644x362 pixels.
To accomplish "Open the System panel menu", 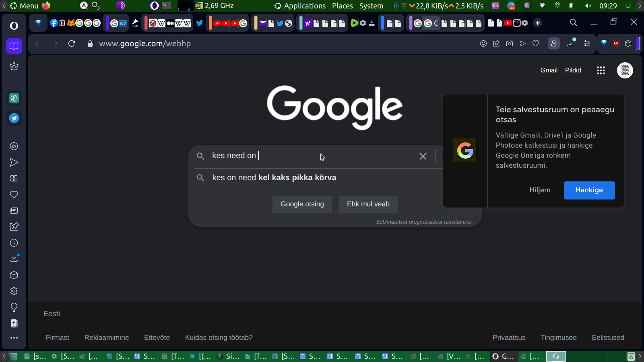I will click(371, 6).
